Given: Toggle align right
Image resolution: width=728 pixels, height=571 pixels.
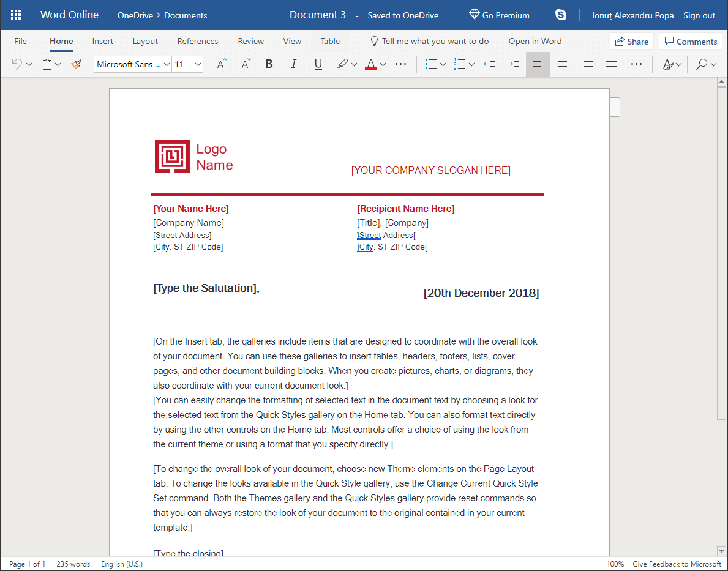Looking at the screenshot, I should [x=587, y=64].
